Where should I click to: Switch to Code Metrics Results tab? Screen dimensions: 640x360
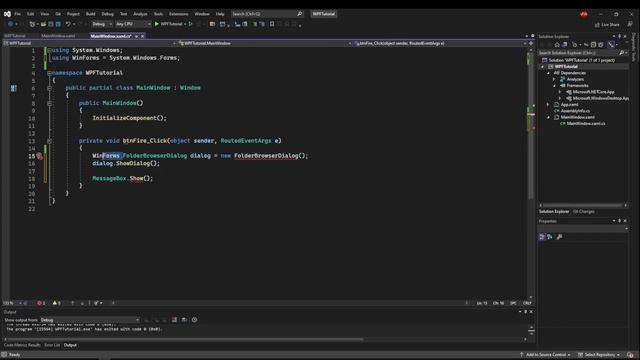coord(22,345)
